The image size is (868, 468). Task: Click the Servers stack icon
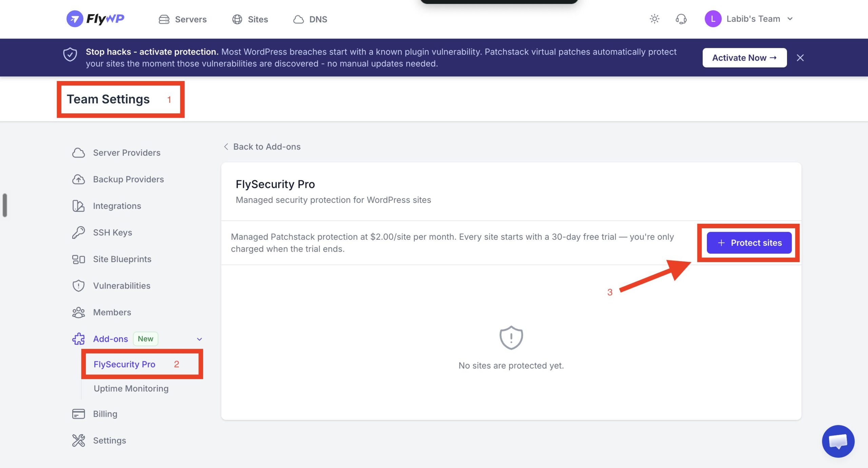coord(164,19)
